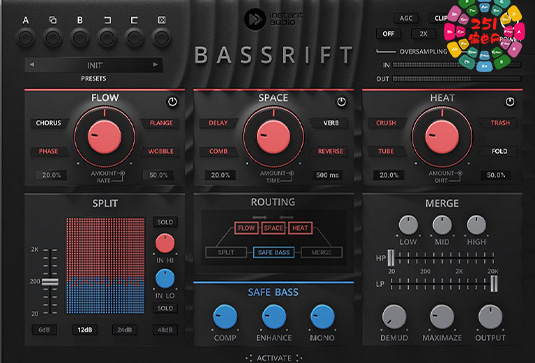Viewport: 535px width, 363px height.
Task: Click the FLOW block in the routing diagram
Action: (246, 228)
